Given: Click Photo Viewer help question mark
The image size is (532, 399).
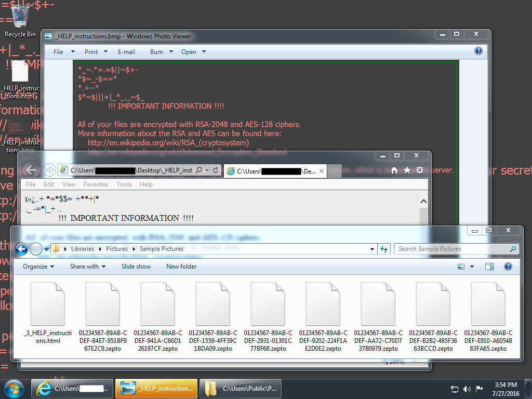Looking at the screenshot, I should [478, 51].
